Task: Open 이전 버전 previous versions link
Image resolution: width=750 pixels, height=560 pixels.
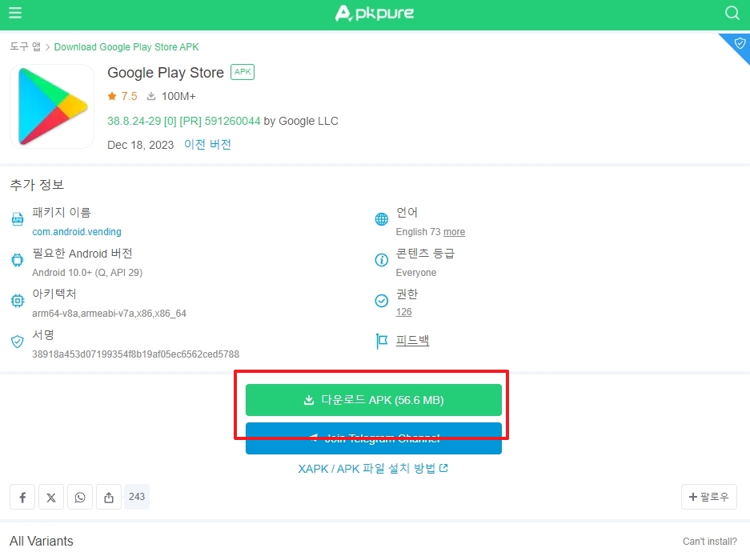Action: pyautogui.click(x=207, y=145)
